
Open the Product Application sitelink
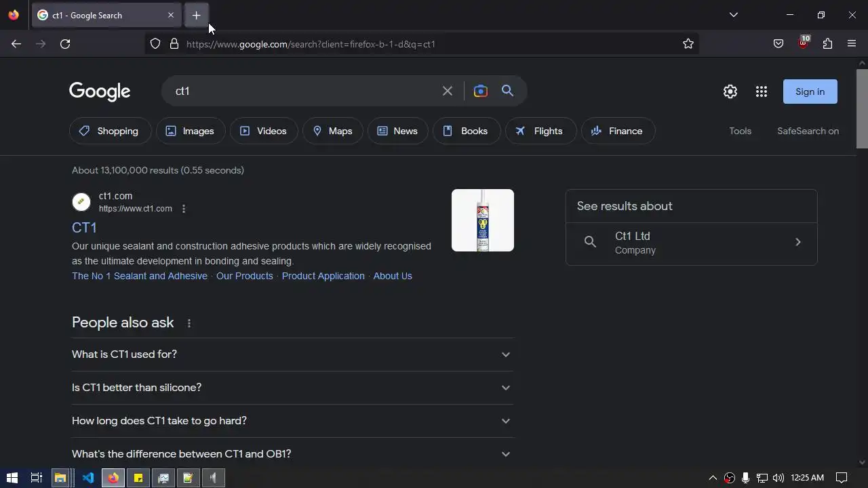[323, 276]
